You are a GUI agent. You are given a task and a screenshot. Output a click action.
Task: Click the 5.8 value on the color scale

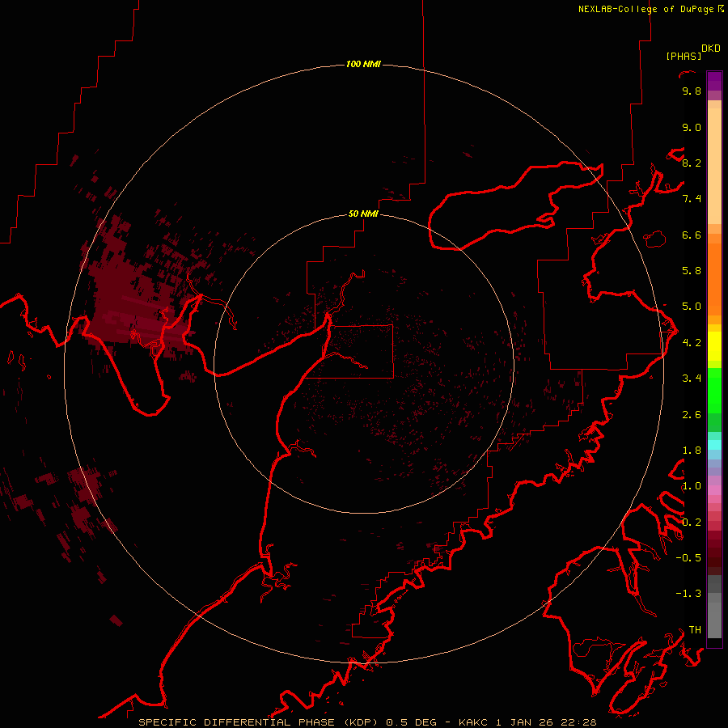pyautogui.click(x=692, y=271)
